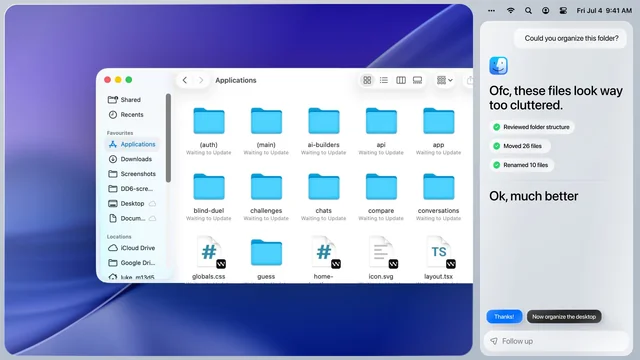Click the three-dots menu bar icon
Viewport: 640px width, 360px height.
pyautogui.click(x=491, y=11)
